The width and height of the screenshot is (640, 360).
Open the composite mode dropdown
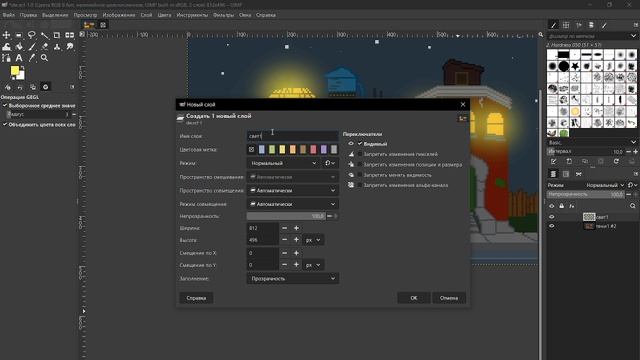click(293, 204)
